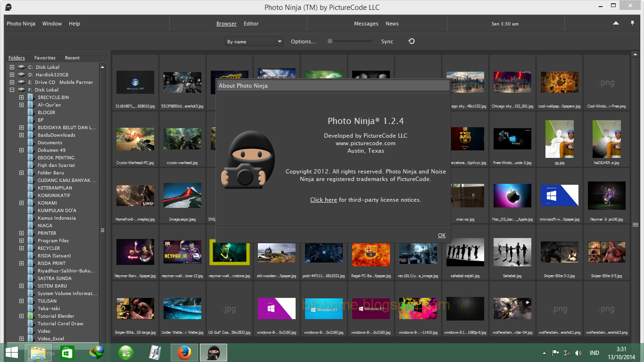
Task: Select the RISDA (Satuan) folder name
Action: [54, 255]
